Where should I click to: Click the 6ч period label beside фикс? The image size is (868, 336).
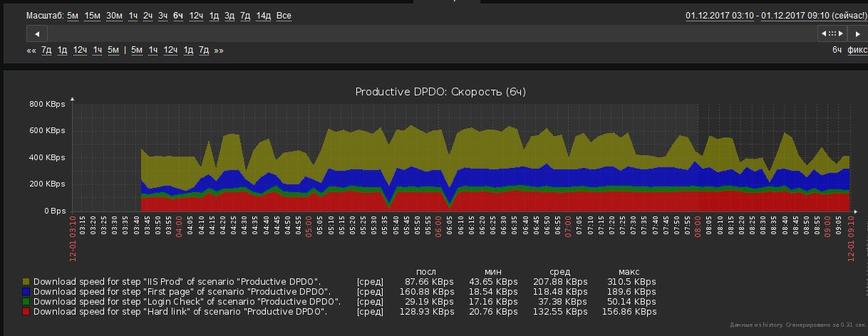pos(837,50)
